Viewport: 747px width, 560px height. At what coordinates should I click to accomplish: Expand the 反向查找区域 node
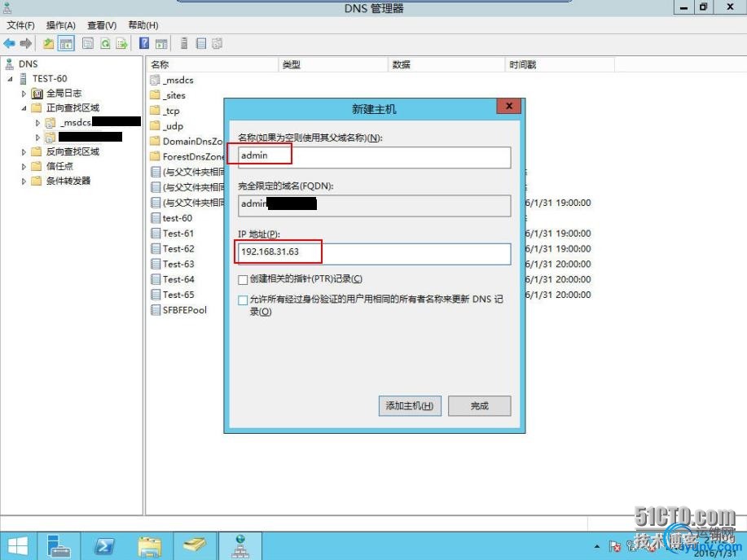point(24,152)
